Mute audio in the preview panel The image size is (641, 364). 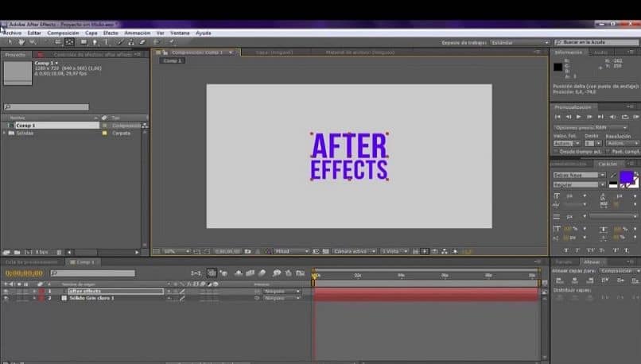point(612,117)
